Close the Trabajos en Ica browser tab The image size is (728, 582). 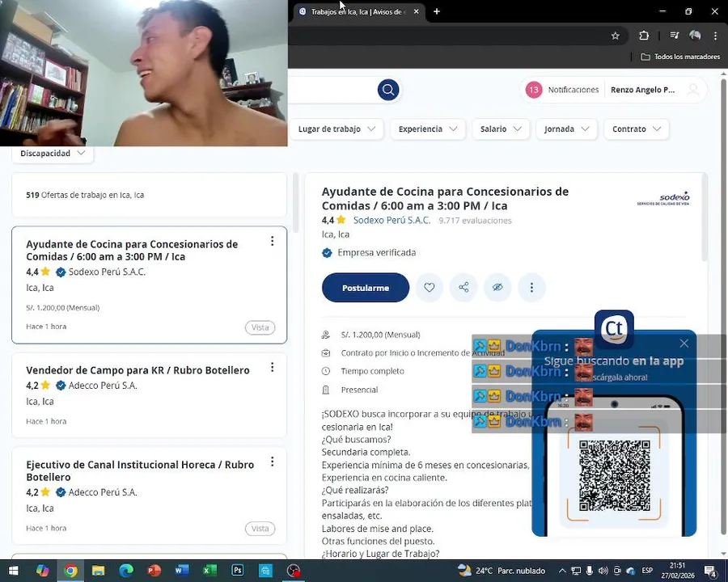point(416,11)
